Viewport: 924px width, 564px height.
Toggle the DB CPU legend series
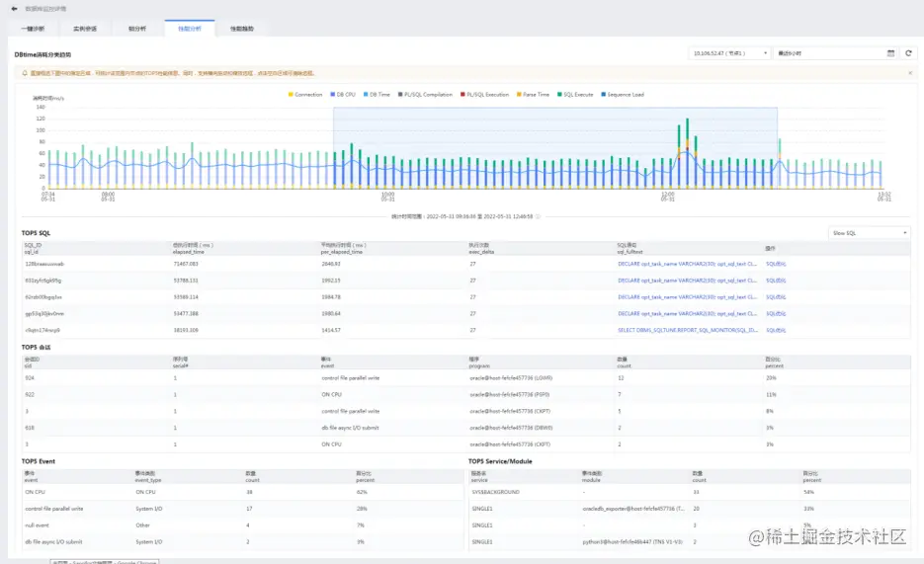tap(343, 94)
